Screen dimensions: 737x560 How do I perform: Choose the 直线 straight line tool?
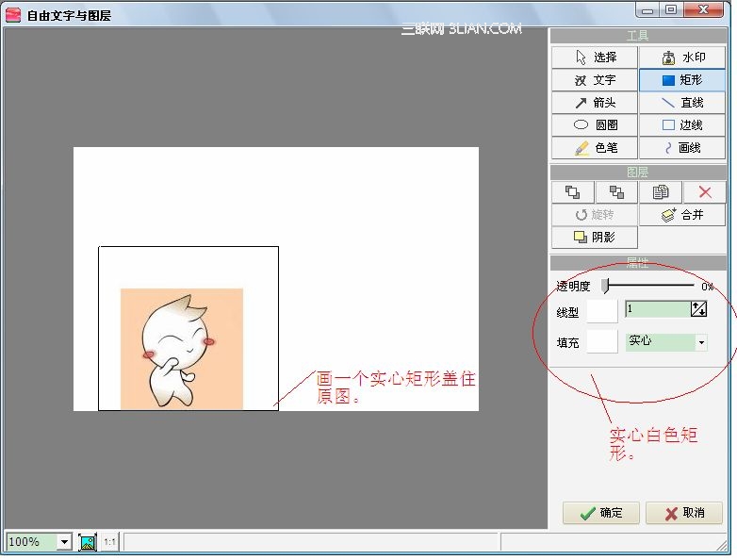(682, 103)
